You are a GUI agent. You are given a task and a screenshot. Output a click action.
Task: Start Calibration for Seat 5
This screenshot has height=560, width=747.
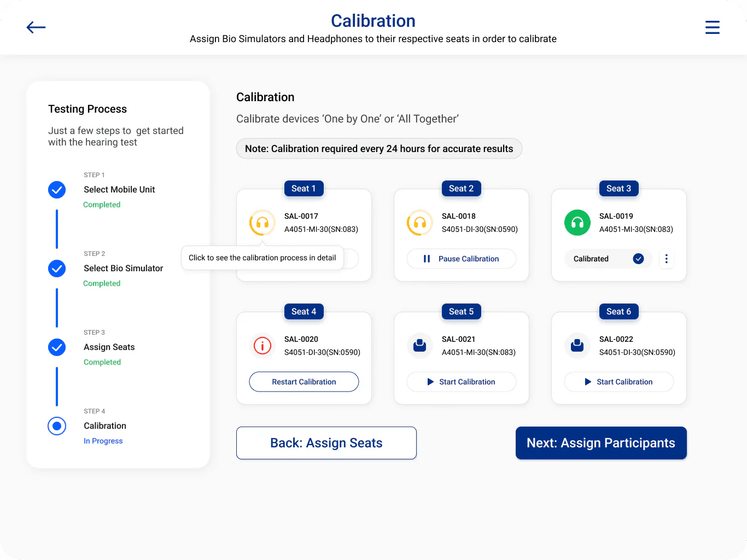coord(462,382)
